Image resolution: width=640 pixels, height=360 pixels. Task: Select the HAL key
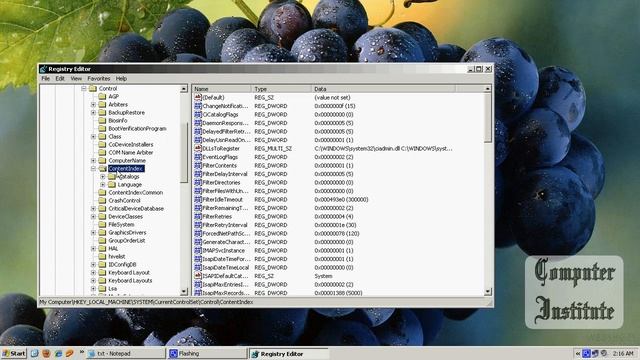[x=113, y=249]
